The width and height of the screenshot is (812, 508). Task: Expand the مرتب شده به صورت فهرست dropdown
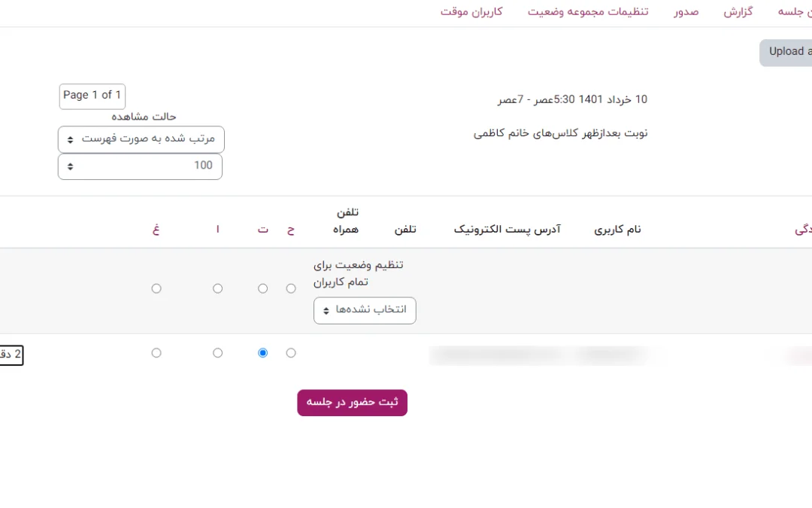pos(141,139)
